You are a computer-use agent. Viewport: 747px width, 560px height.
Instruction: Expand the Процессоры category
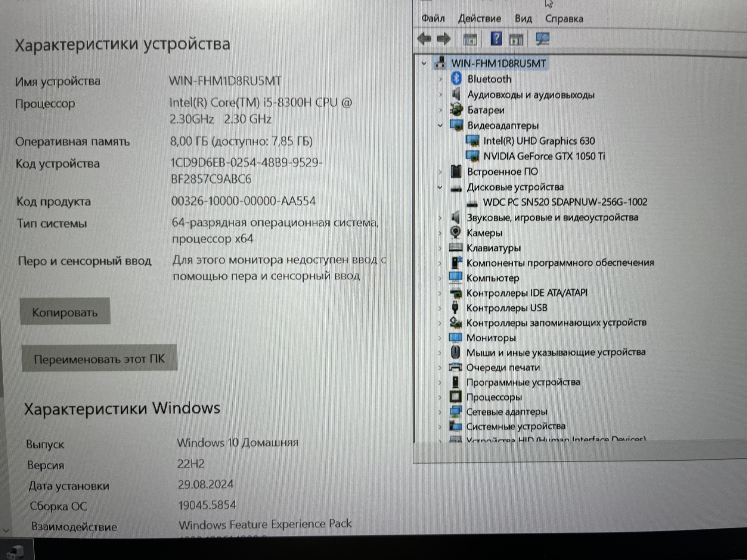440,397
